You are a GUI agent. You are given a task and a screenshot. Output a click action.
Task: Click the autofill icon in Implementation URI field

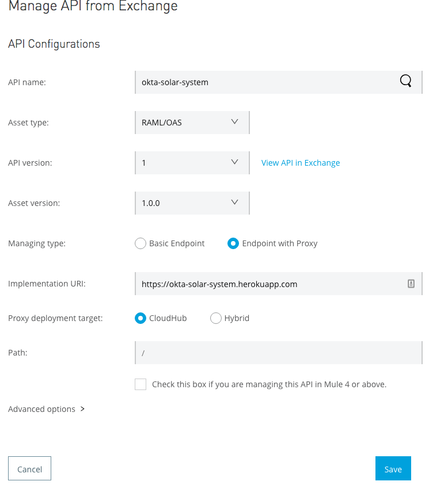coord(411,284)
